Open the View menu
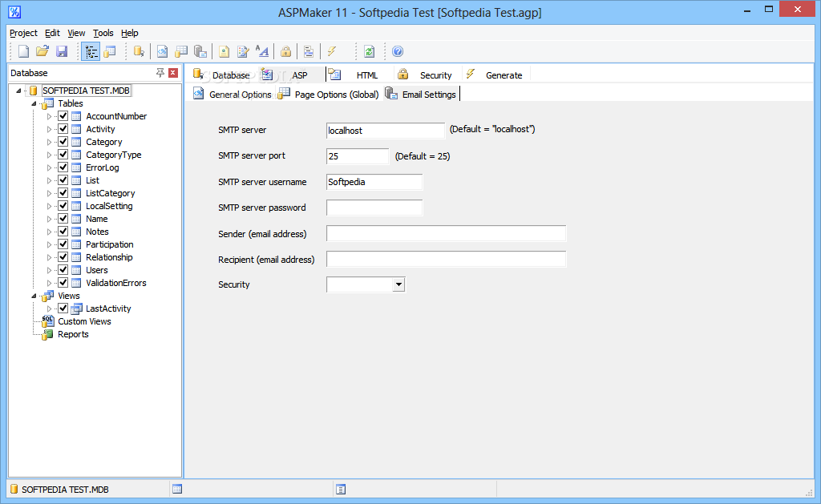 click(76, 33)
